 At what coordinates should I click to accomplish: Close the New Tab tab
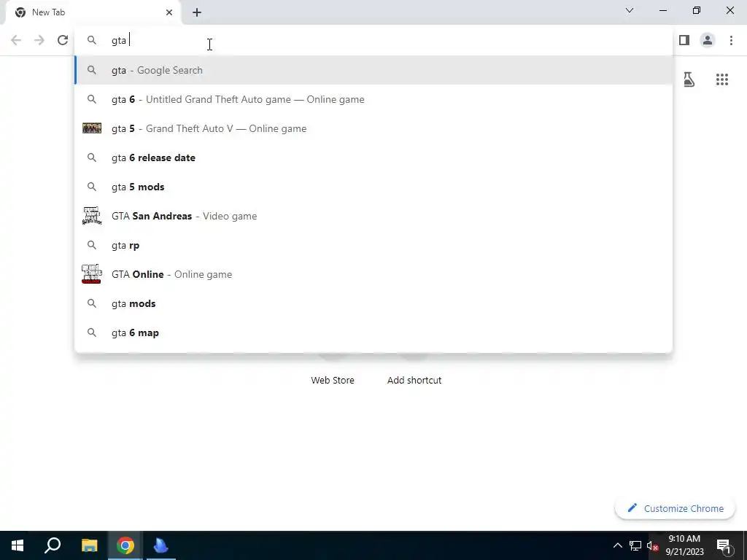[169, 12]
